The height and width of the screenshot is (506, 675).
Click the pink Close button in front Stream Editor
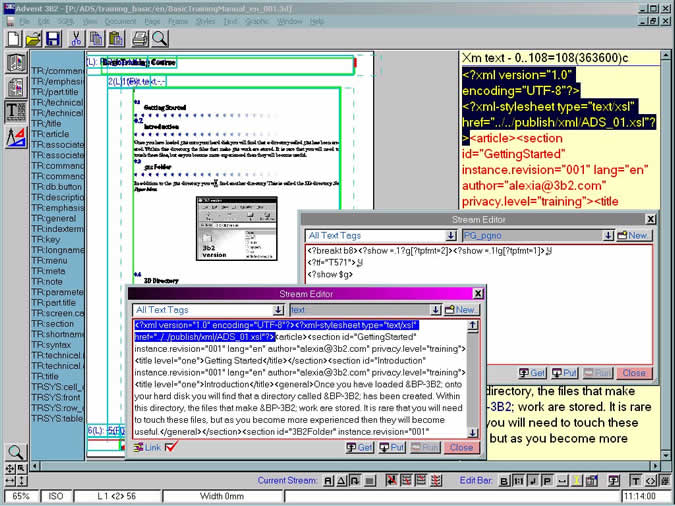click(461, 447)
